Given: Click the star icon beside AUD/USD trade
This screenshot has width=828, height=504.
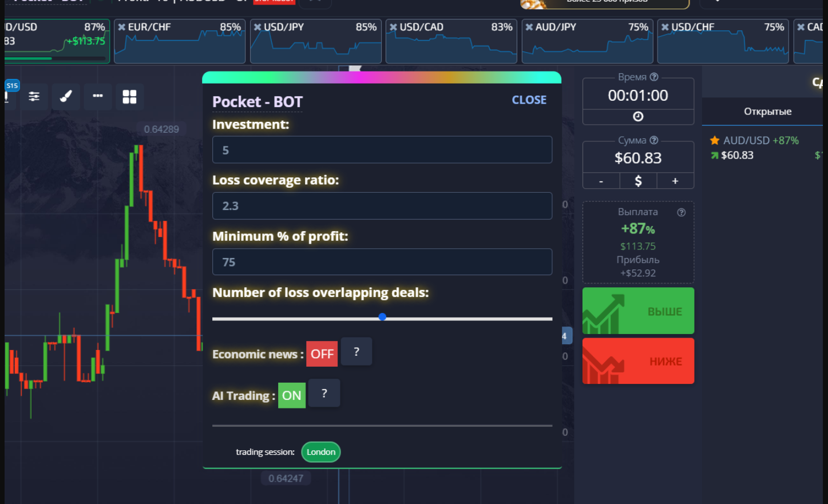Looking at the screenshot, I should tap(715, 140).
